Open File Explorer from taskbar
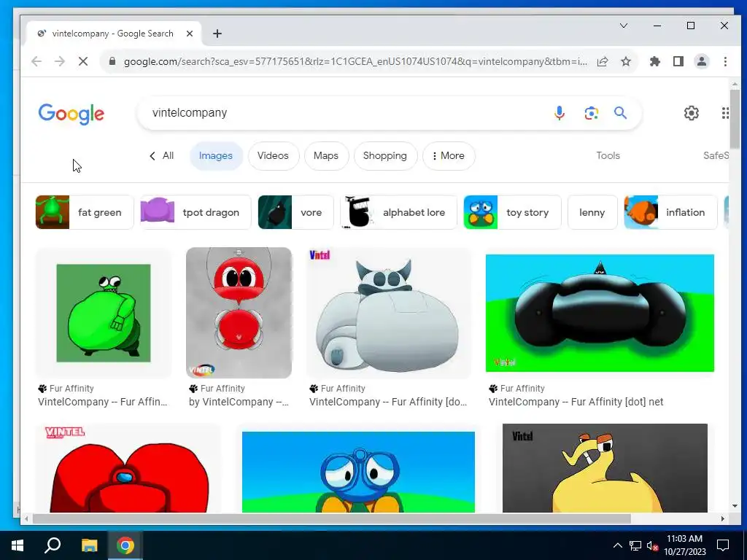This screenshot has height=560, width=747. click(89, 545)
